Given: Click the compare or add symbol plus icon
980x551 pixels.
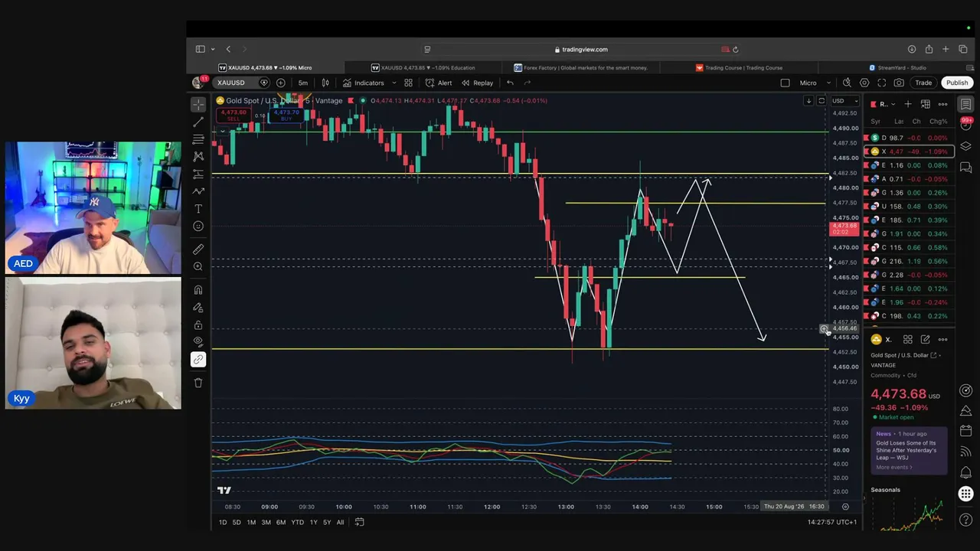Looking at the screenshot, I should coord(281,83).
